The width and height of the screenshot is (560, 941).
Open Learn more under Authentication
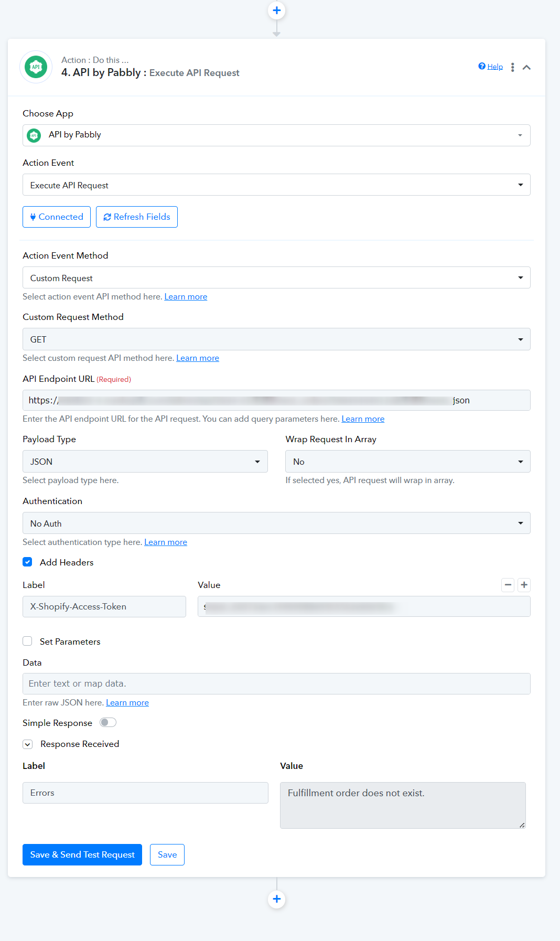pos(166,542)
